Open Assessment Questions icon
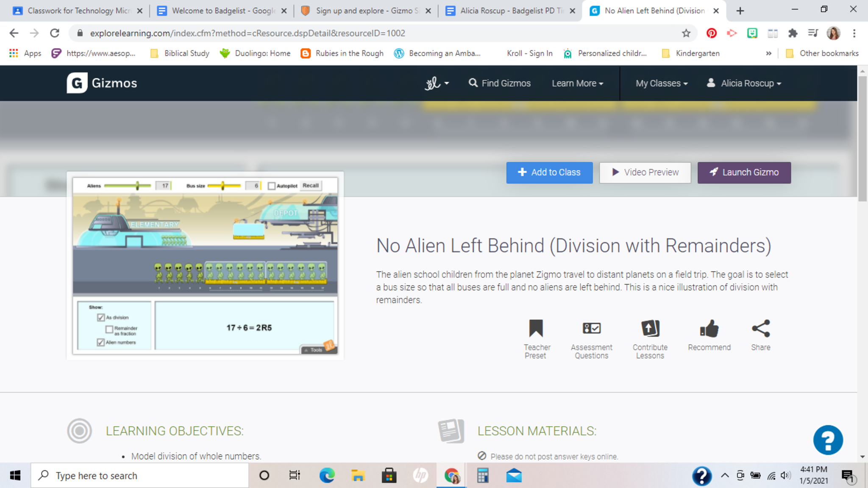 coord(591,329)
